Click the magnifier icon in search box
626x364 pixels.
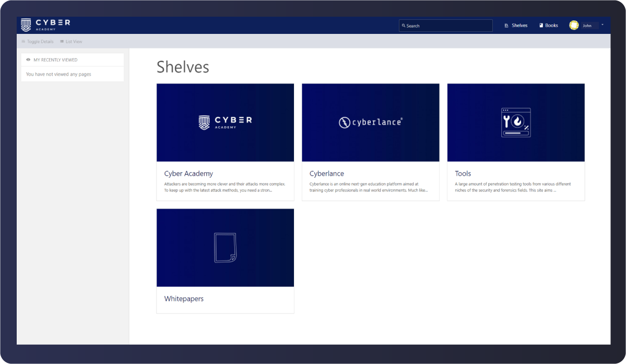click(x=404, y=26)
